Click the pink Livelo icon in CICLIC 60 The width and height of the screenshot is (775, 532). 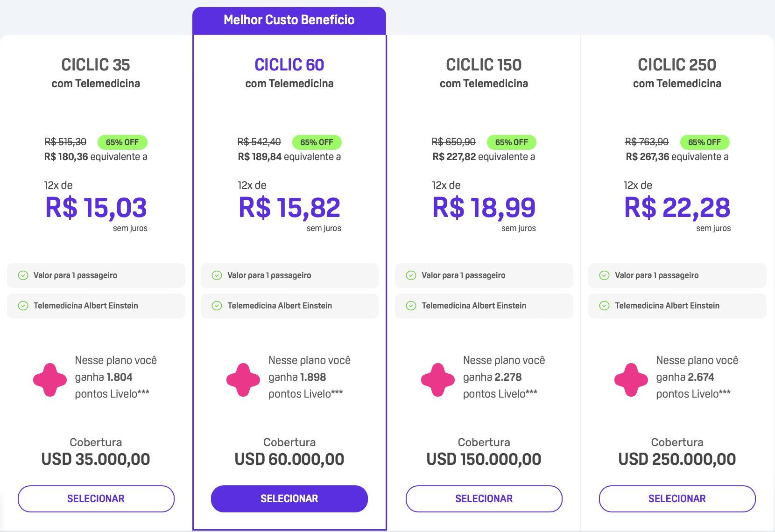pyautogui.click(x=243, y=380)
